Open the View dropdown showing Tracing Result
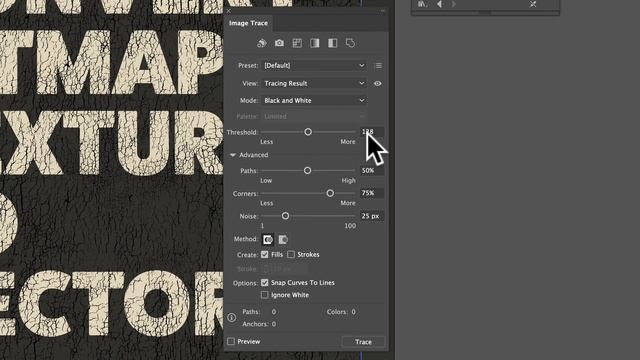Image resolution: width=640 pixels, height=360 pixels. tap(314, 83)
